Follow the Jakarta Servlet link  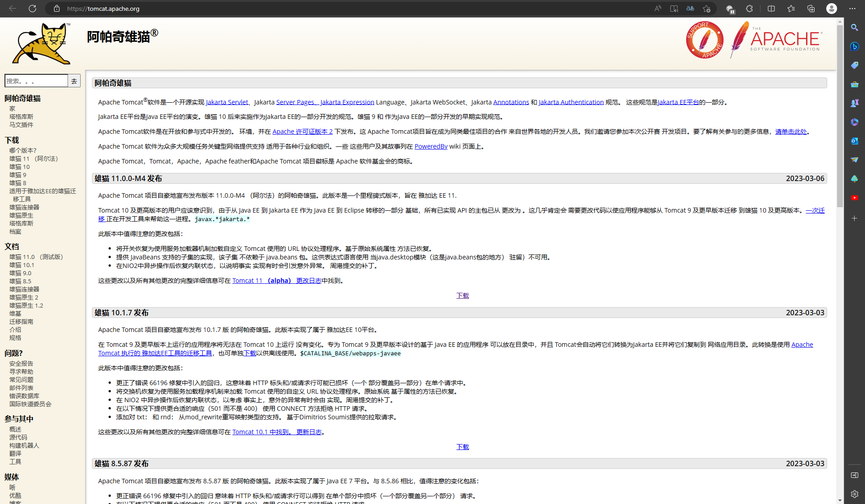[x=227, y=102]
